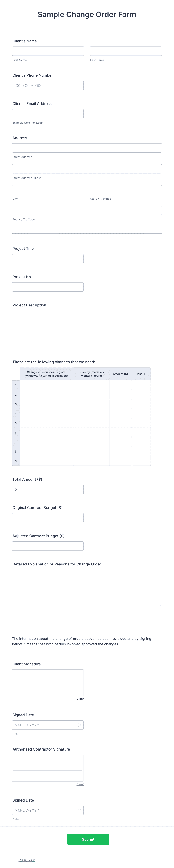Click the Clear link under Authorized Contractor Signature
This screenshot has height=868, width=174.
(x=80, y=784)
